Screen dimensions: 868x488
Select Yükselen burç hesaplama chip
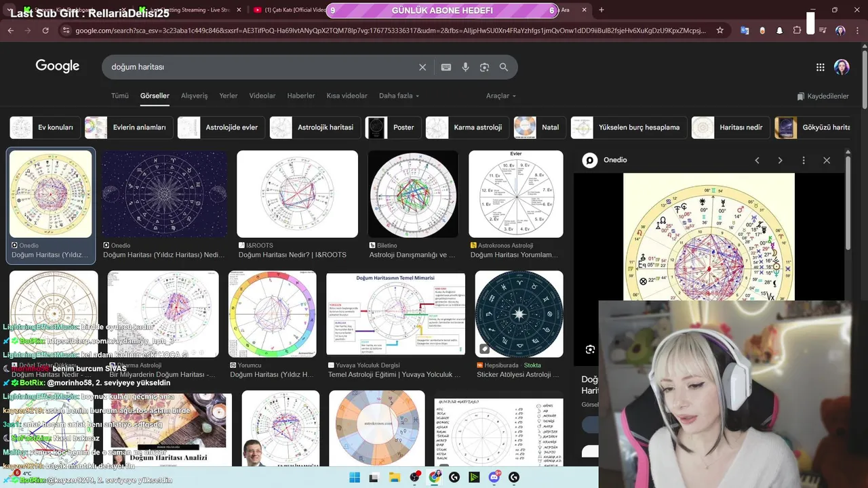tap(629, 127)
